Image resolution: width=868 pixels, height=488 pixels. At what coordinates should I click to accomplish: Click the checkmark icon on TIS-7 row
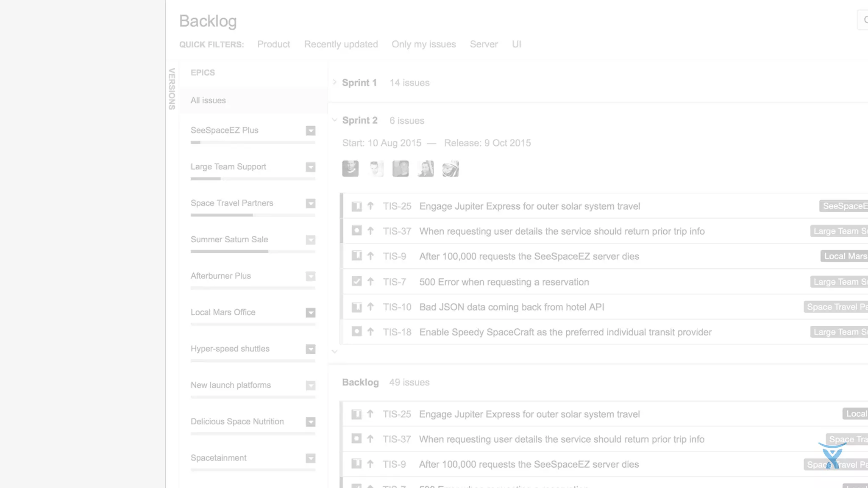click(356, 282)
